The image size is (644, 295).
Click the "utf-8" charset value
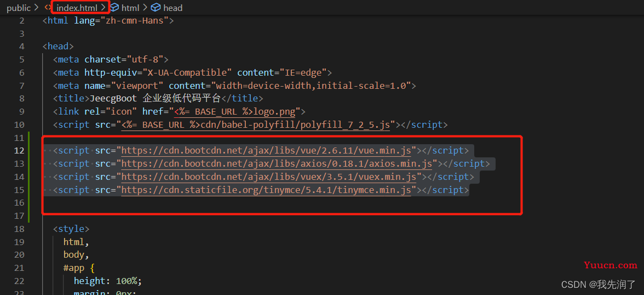[x=145, y=60]
